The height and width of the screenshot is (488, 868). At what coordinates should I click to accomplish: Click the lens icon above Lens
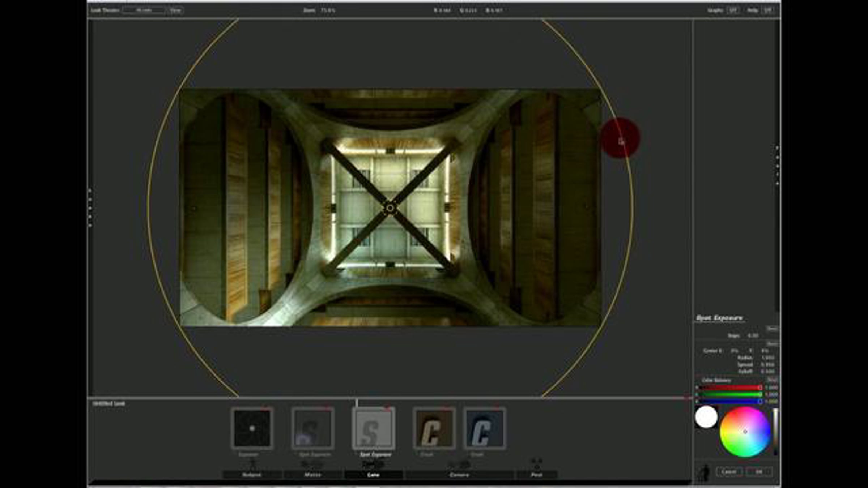pyautogui.click(x=373, y=464)
